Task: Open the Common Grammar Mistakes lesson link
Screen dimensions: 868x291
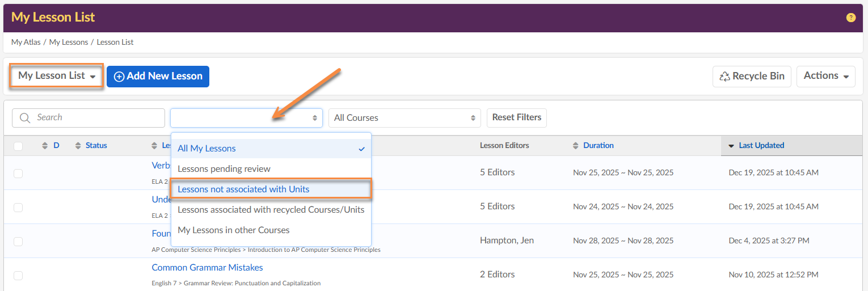Action: pyautogui.click(x=207, y=268)
